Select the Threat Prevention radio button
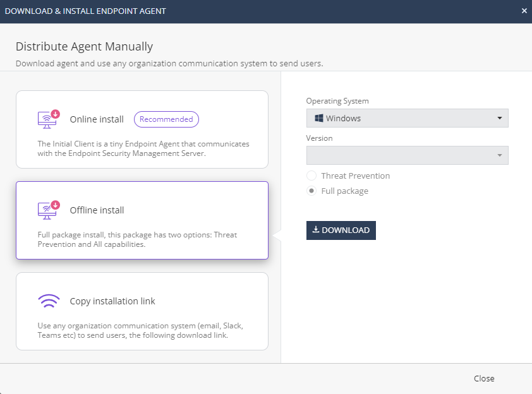Image resolution: width=532 pixels, height=394 pixels. 311,176
